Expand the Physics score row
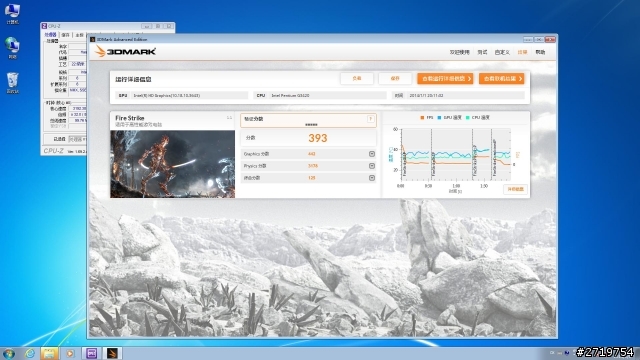Viewport: 640px width, 360px height. 372,166
